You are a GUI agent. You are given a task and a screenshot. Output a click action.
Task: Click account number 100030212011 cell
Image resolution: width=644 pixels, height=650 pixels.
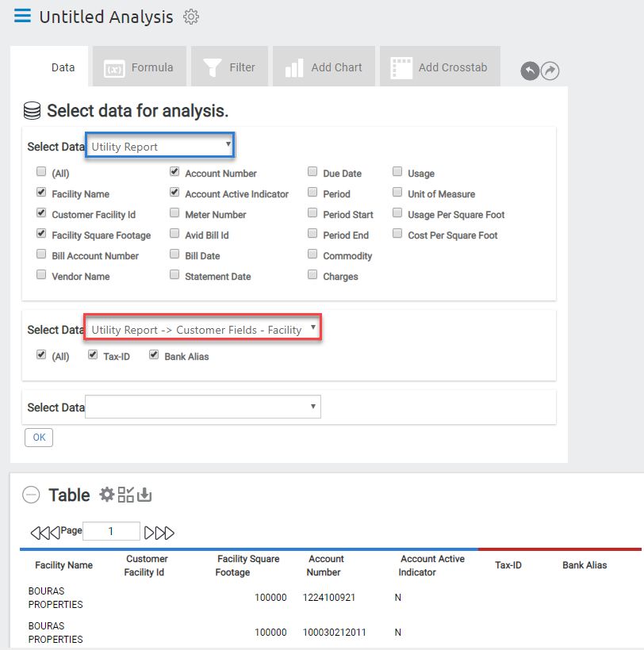334,633
